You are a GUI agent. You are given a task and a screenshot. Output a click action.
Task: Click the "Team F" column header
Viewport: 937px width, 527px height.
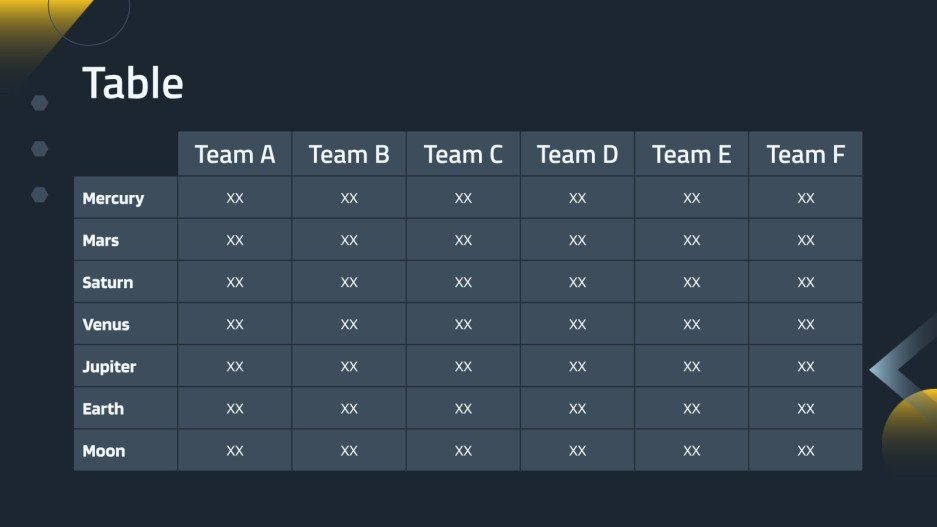point(805,154)
